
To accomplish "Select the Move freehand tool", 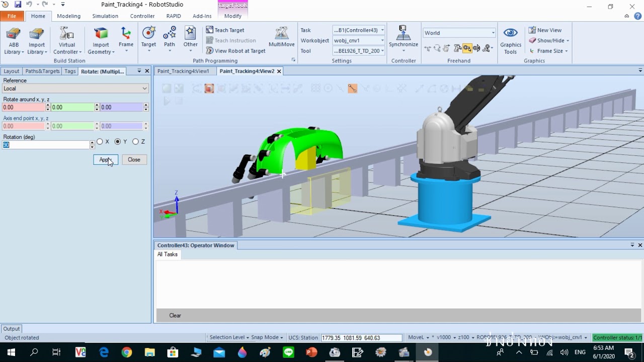I will click(427, 48).
